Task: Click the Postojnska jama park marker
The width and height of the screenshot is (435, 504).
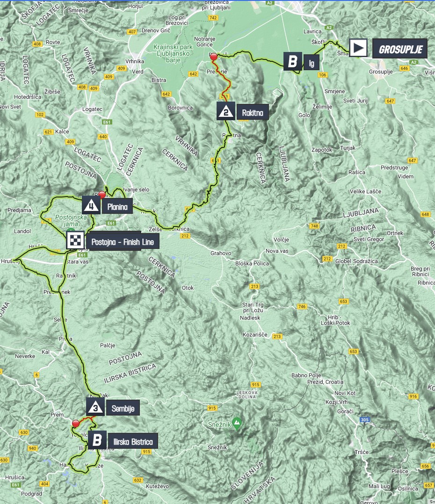Action: click(70, 230)
